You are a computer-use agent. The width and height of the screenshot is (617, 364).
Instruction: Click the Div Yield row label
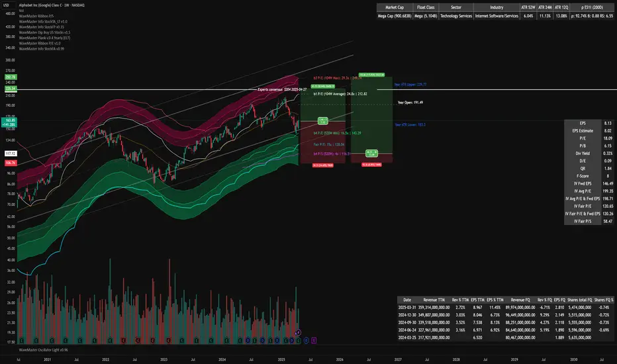(583, 154)
